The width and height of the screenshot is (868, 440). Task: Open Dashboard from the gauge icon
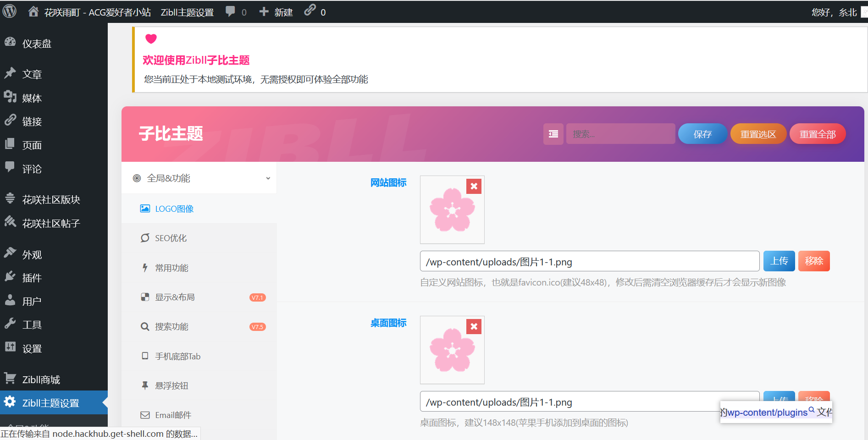point(10,42)
